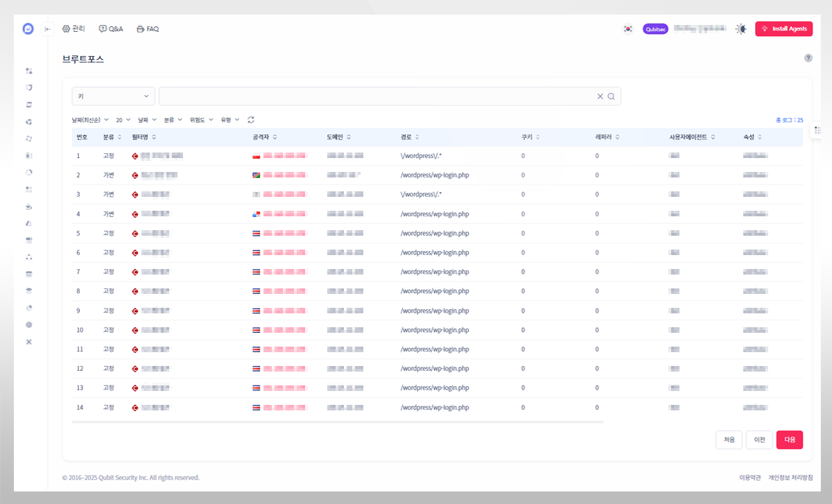The image size is (832, 504).
Task: Click the horizontal scrollbar below the table
Action: (338, 422)
